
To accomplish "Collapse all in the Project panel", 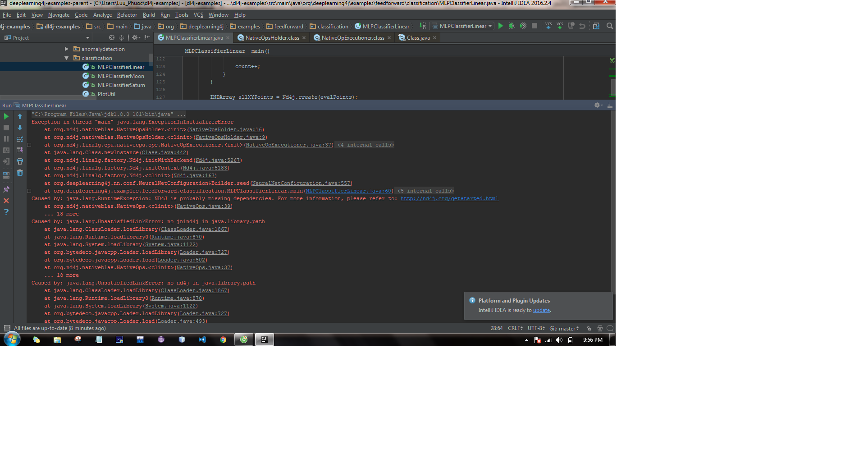I will [121, 38].
